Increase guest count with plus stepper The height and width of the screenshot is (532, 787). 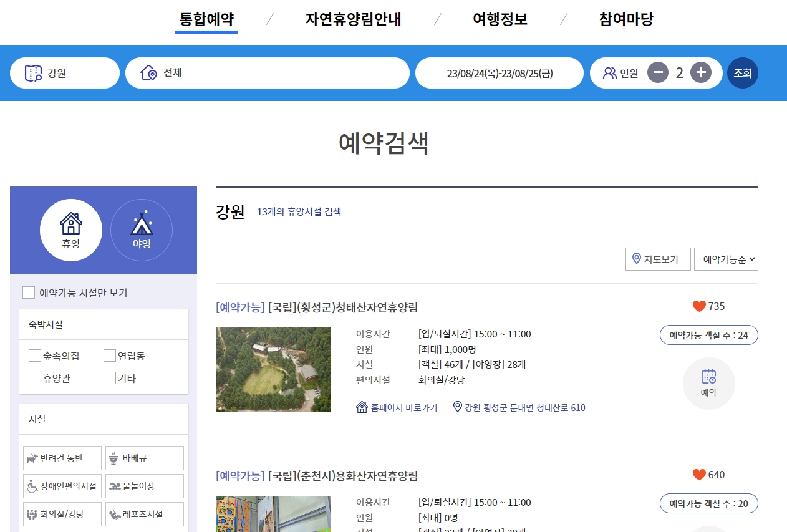701,72
